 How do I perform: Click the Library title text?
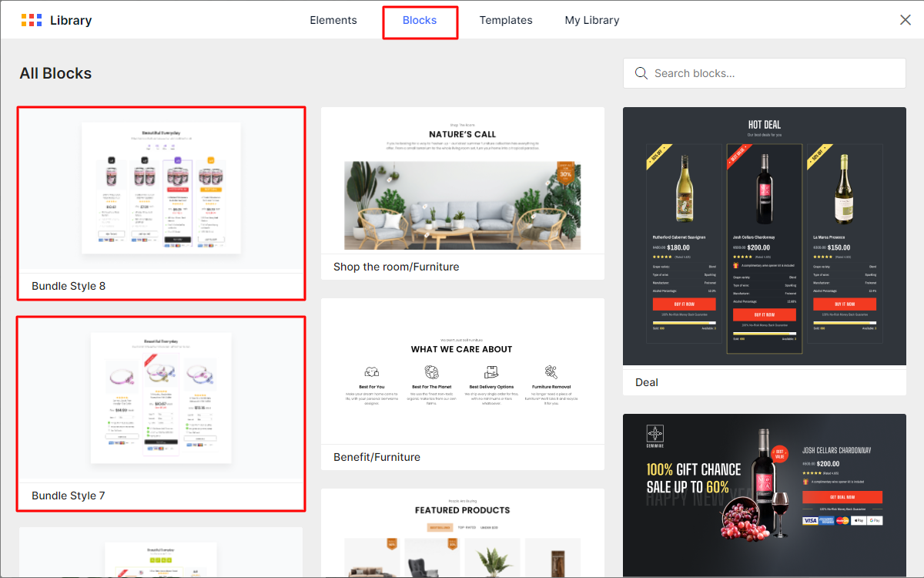[x=71, y=20]
